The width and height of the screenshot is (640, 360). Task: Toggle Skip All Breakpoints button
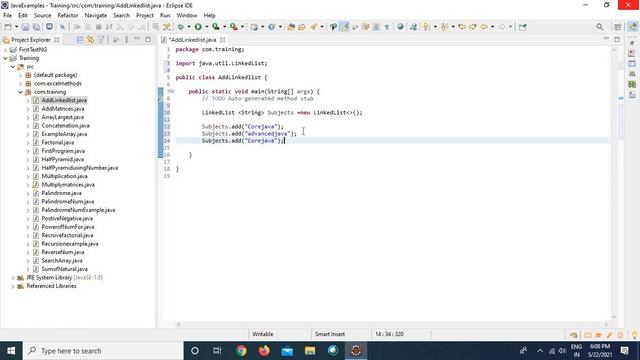pyautogui.click(x=62, y=27)
